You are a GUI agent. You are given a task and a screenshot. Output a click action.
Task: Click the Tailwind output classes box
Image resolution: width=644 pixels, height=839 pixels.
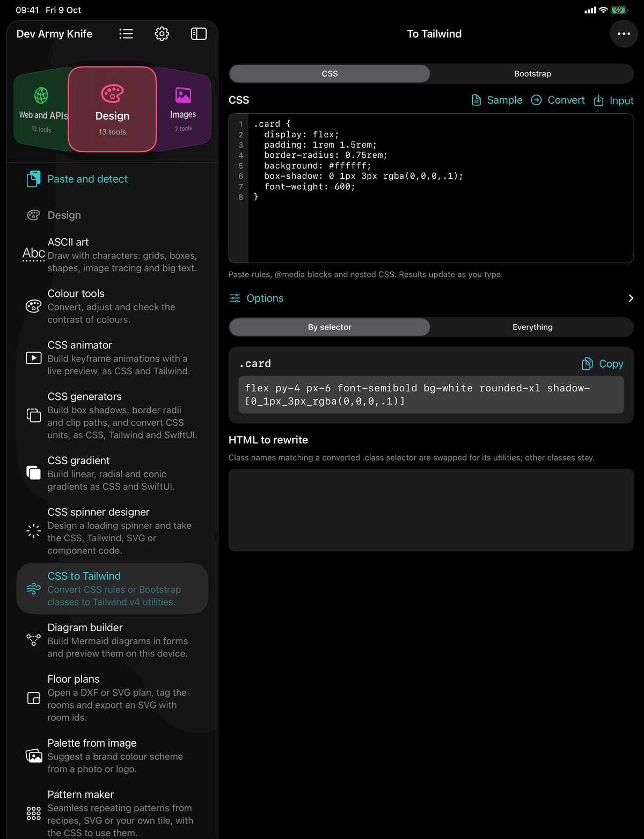coord(431,395)
